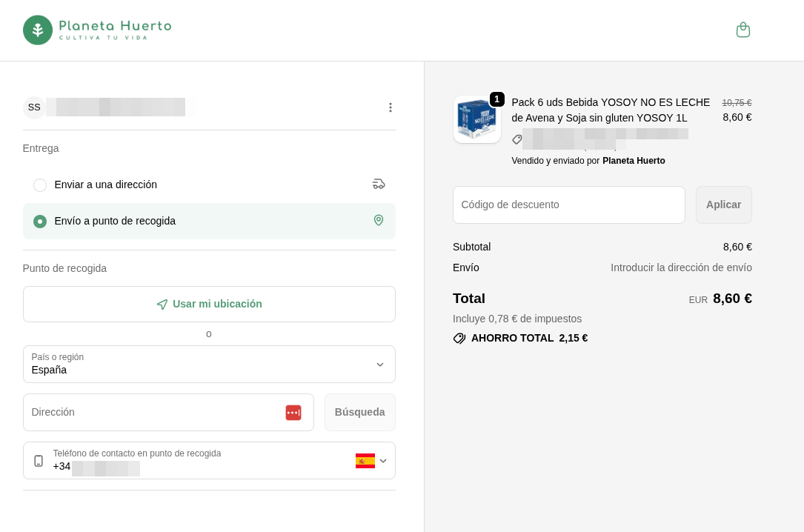Image resolution: width=804 pixels, height=532 pixels.
Task: Click the Spain flag icon
Action: click(x=365, y=461)
